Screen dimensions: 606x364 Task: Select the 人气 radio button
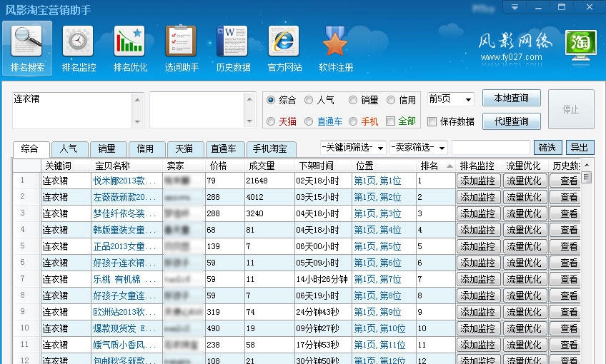(x=309, y=101)
